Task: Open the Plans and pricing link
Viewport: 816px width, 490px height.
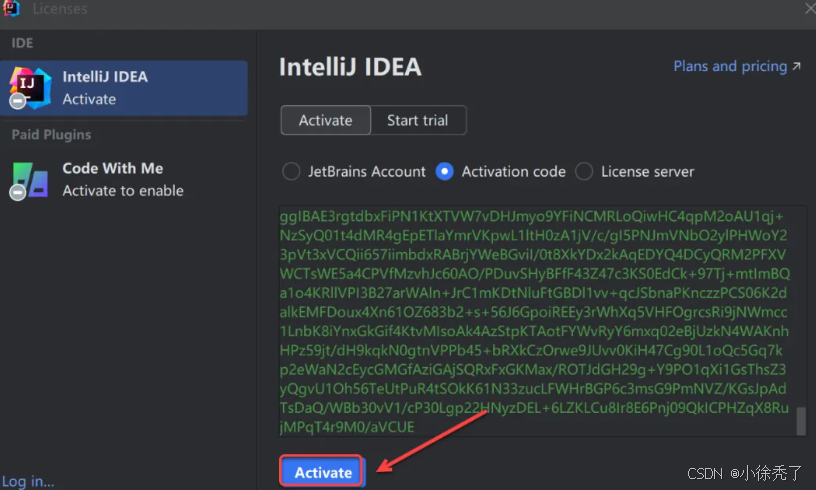Action: [x=737, y=66]
